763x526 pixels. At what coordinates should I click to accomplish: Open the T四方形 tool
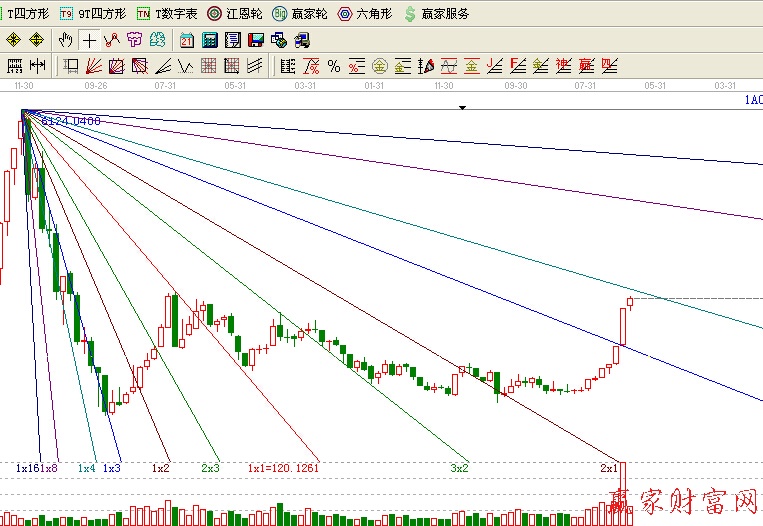[28, 14]
